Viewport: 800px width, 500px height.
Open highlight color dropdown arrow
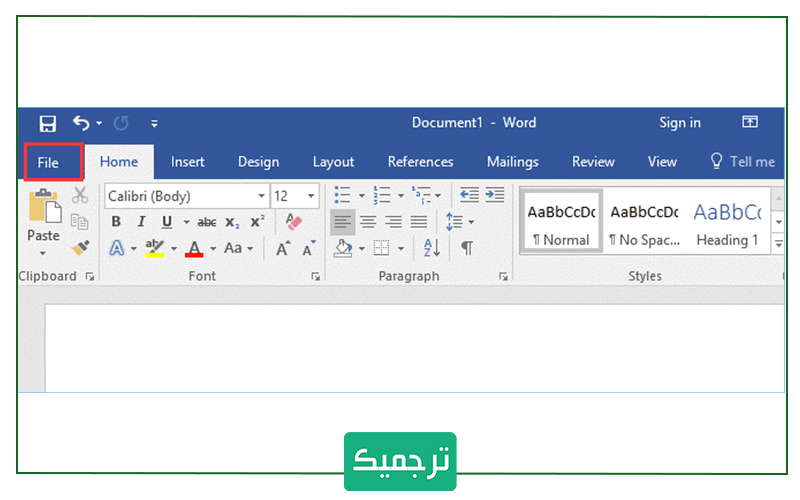(174, 249)
